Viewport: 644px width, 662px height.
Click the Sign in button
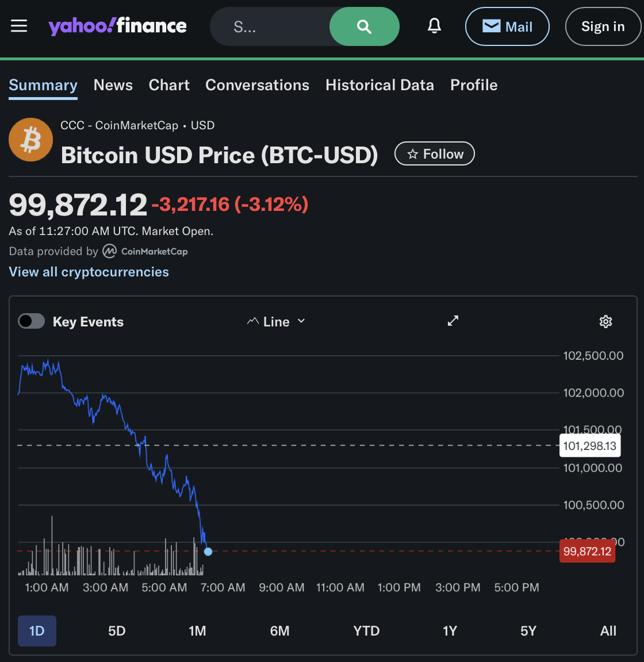603,26
